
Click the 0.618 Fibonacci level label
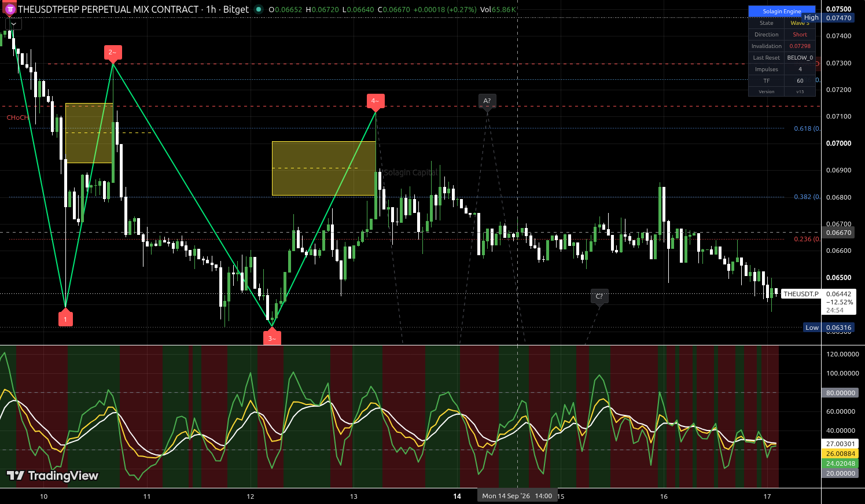807,128
